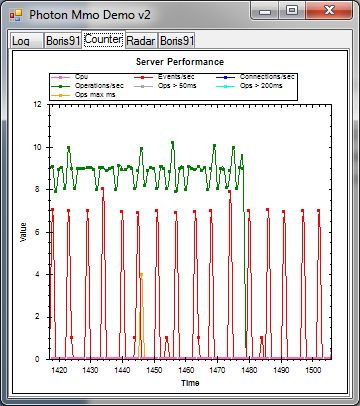Click the red Events/sec legend line swatch
The image size is (360, 406).
point(143,77)
